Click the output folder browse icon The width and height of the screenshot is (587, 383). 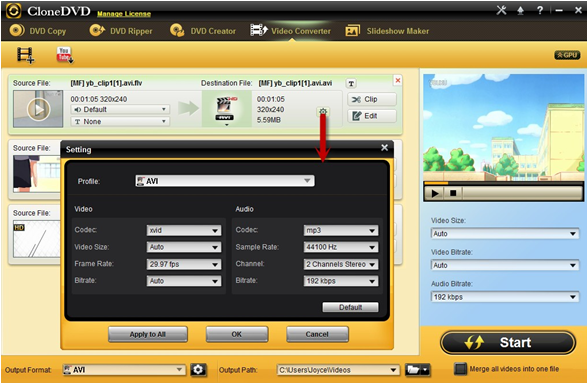click(x=417, y=370)
